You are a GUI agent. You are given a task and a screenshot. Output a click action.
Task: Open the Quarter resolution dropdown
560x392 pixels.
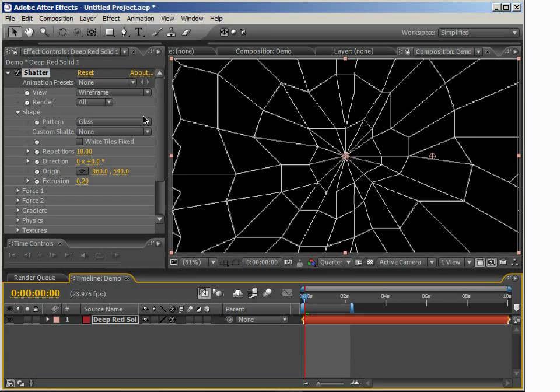(335, 262)
